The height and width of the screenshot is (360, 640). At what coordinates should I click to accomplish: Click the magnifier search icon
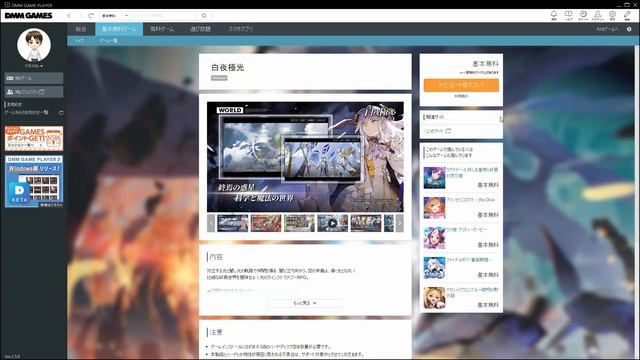pos(204,16)
